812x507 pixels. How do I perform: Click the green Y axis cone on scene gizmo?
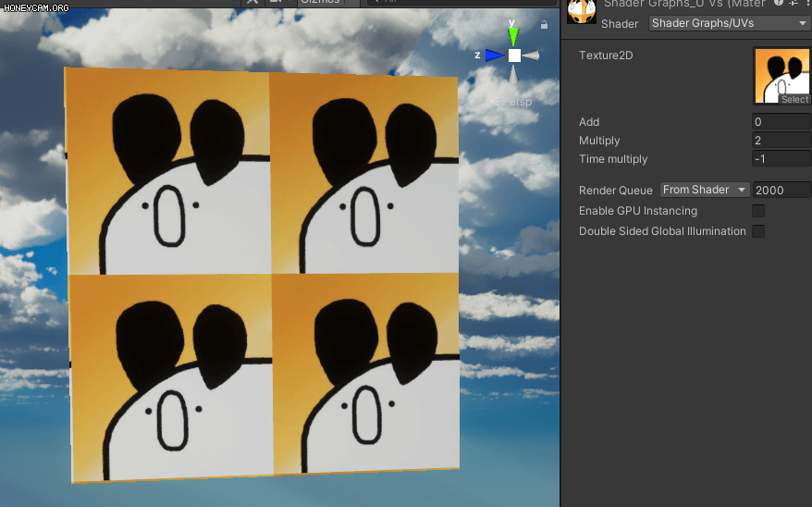tap(513, 37)
